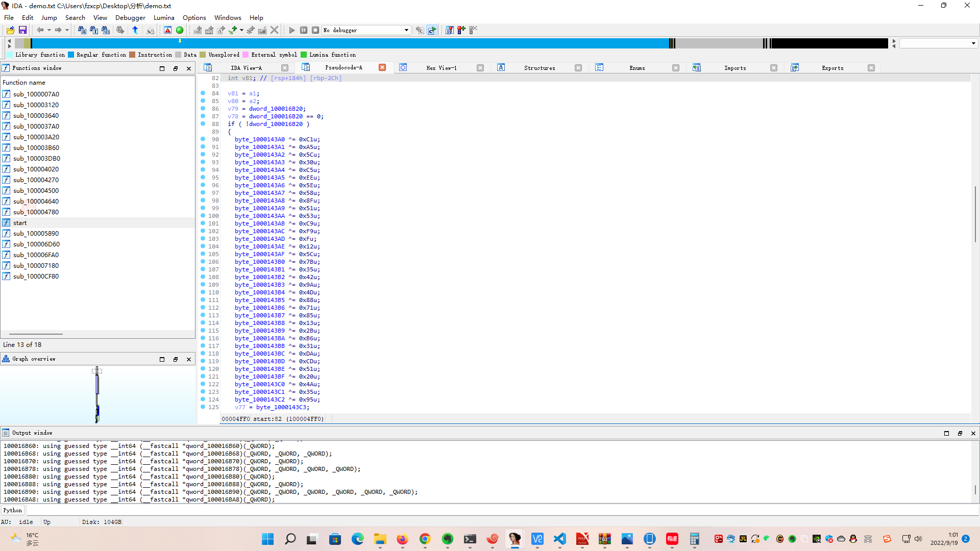Toggle breakpoint dot at line 110
This screenshot has width=980, height=551.
coord(203,292)
